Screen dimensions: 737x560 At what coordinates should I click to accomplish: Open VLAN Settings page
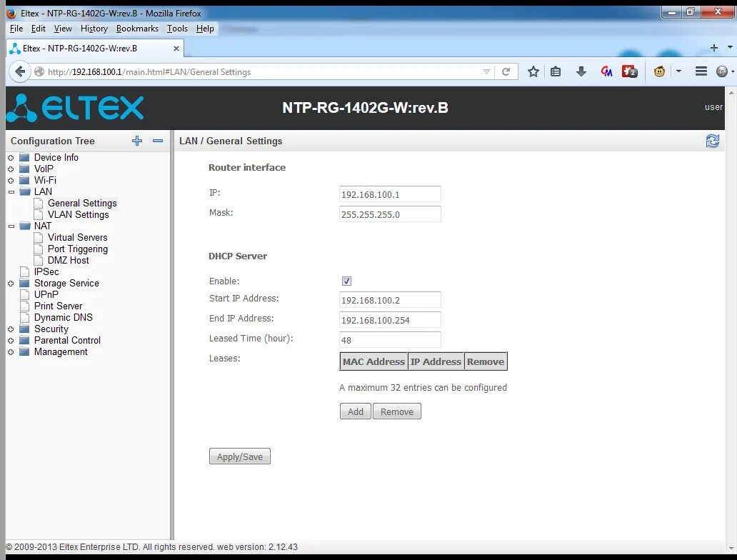pyautogui.click(x=78, y=215)
